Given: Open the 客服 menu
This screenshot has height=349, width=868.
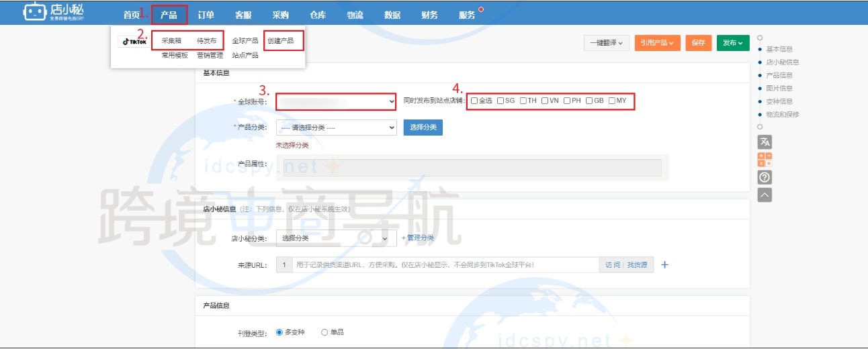Looking at the screenshot, I should [244, 15].
